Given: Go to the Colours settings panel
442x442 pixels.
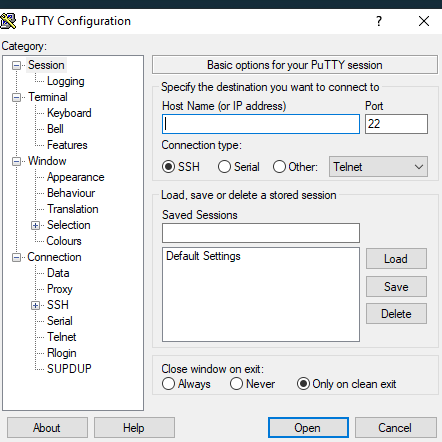Looking at the screenshot, I should [x=64, y=241].
